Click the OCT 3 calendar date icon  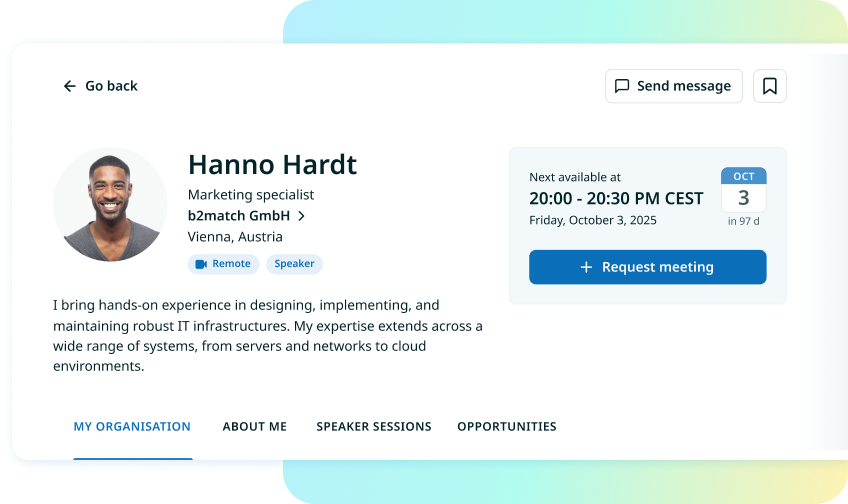[x=743, y=190]
